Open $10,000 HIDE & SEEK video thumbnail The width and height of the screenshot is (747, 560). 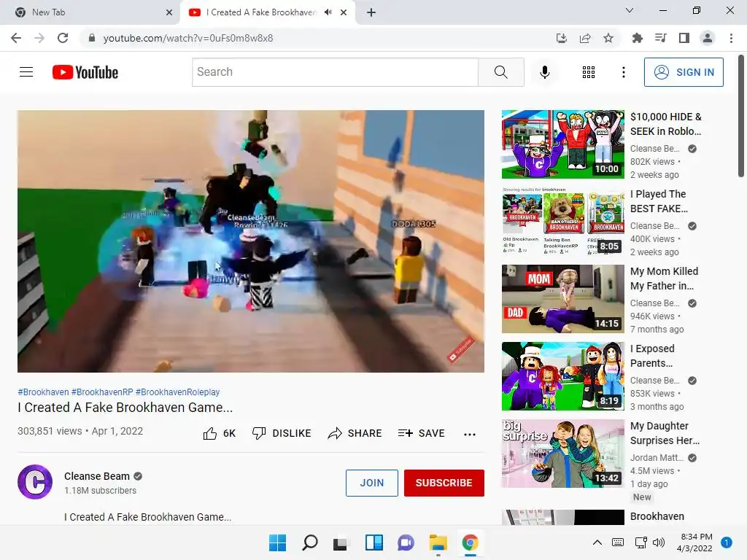[562, 144]
